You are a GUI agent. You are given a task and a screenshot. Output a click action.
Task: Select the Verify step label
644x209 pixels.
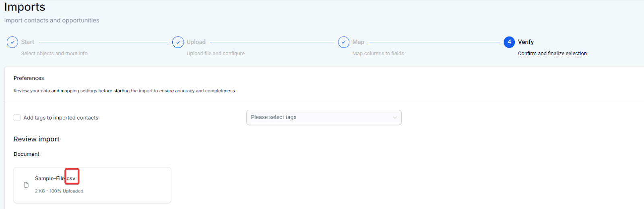pyautogui.click(x=526, y=42)
